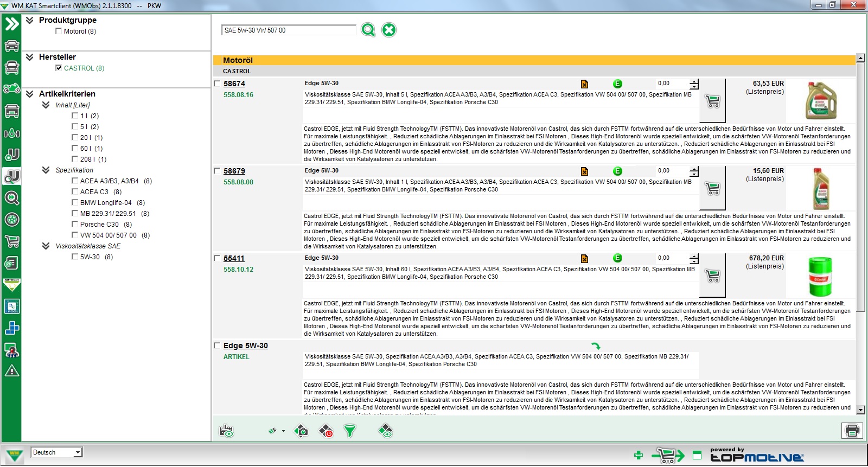Collapse the Inhalt [Liter] group
The height and width of the screenshot is (467, 868).
pyautogui.click(x=46, y=105)
